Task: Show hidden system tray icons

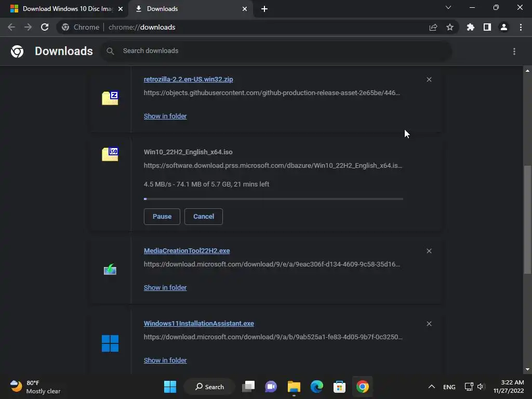Action: (x=432, y=387)
